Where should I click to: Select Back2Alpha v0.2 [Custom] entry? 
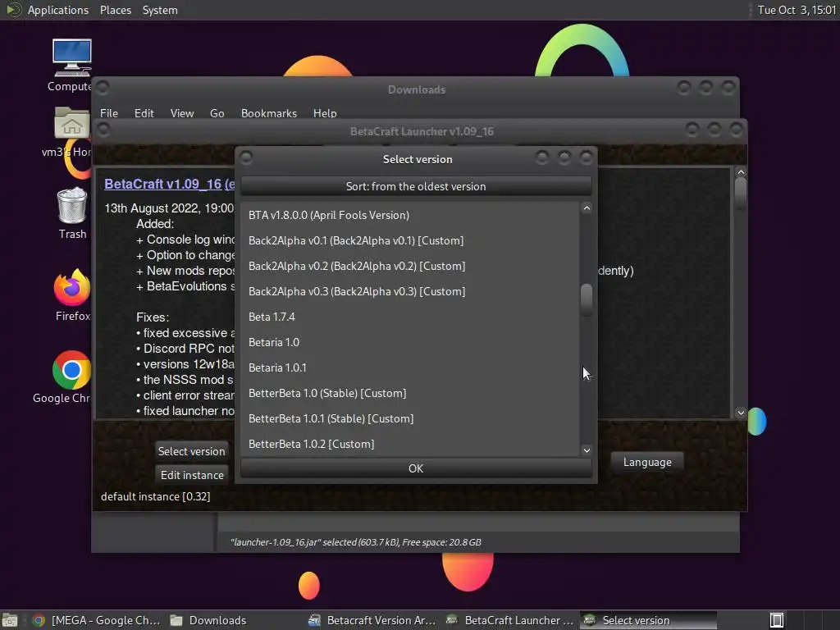(410, 266)
